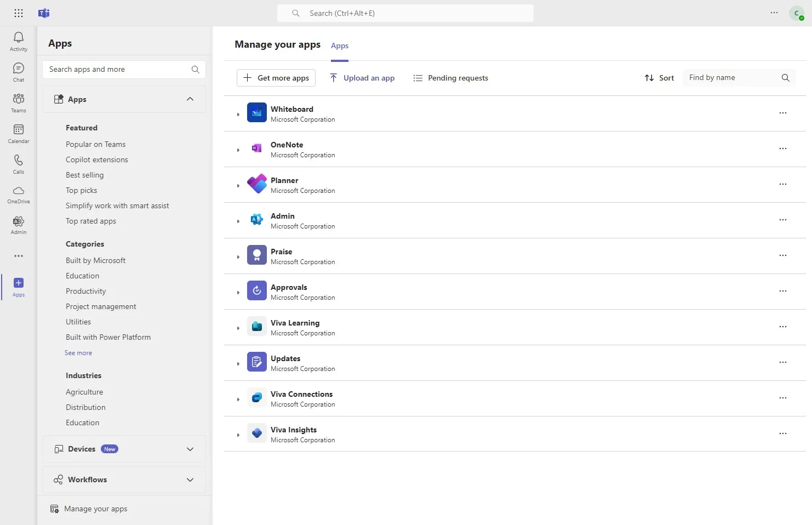Expand the Viva Connections row details
This screenshot has height=525, width=812.
[x=238, y=400]
